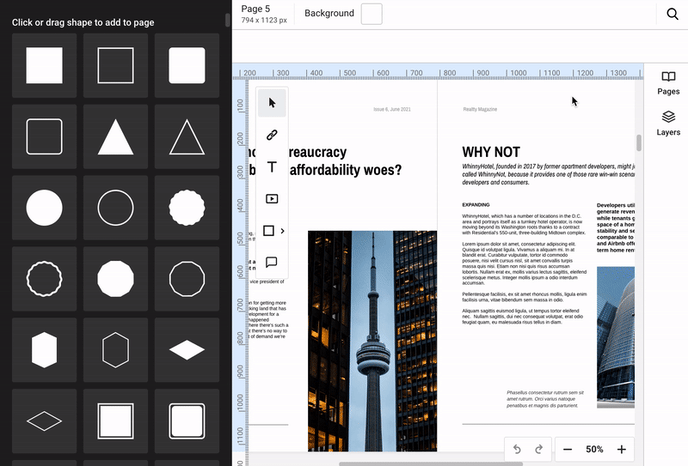Add the outlined diamond shape
This screenshot has width=688, height=466.
44,421
